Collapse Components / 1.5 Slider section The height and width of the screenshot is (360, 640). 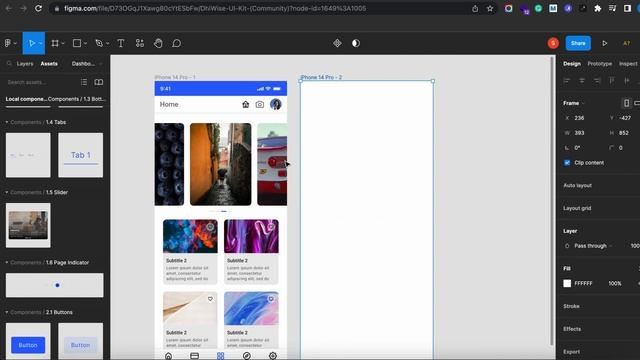click(x=7, y=192)
